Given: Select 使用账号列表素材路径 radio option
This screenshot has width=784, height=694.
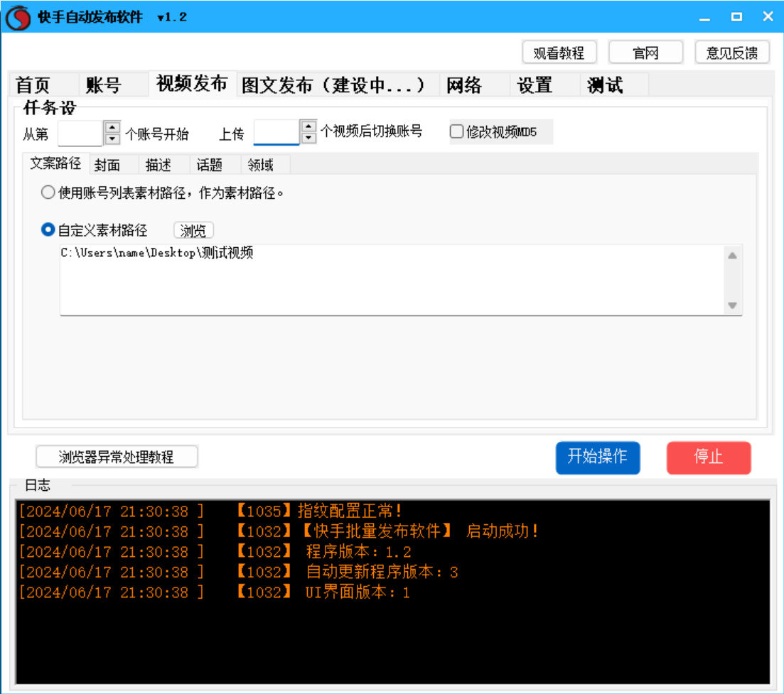Looking at the screenshot, I should [48, 193].
